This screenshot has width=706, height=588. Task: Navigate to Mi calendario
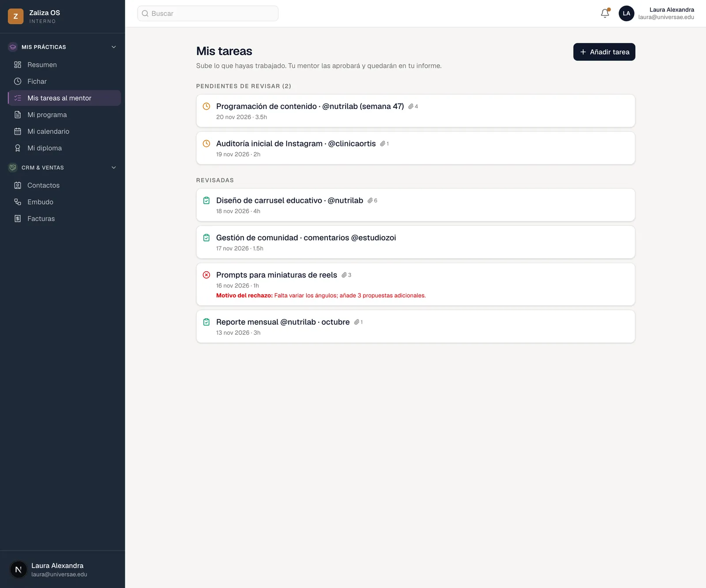(x=64, y=131)
